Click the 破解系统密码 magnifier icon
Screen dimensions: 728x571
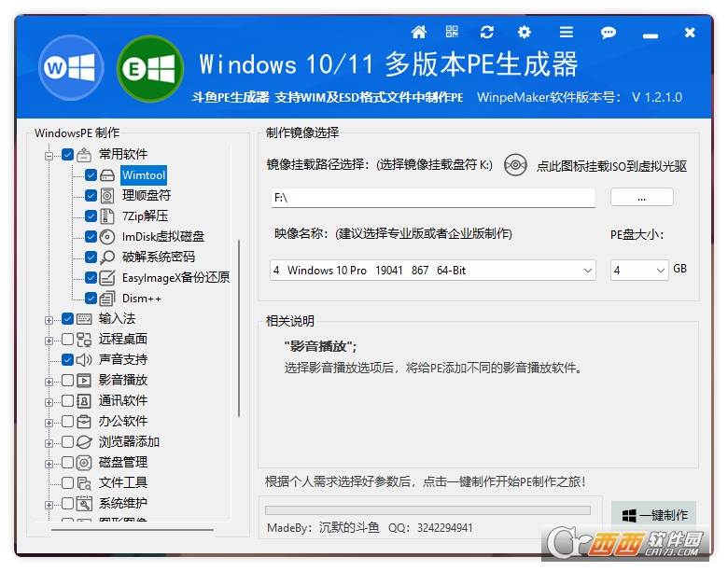(x=107, y=258)
